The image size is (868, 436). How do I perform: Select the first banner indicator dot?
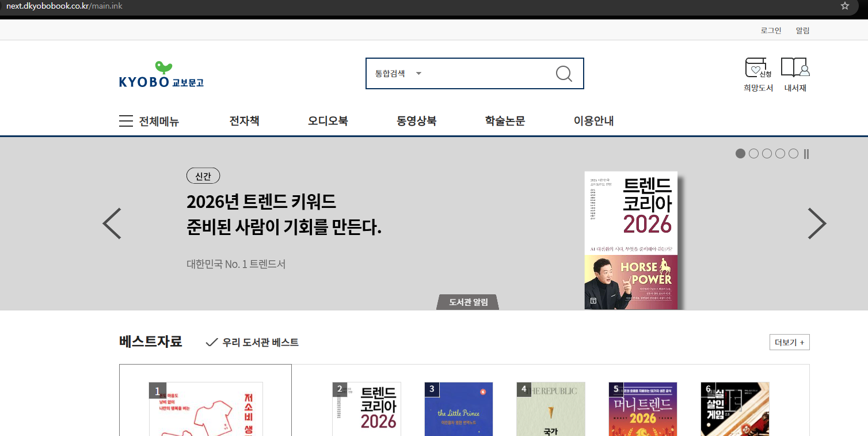[x=740, y=154]
